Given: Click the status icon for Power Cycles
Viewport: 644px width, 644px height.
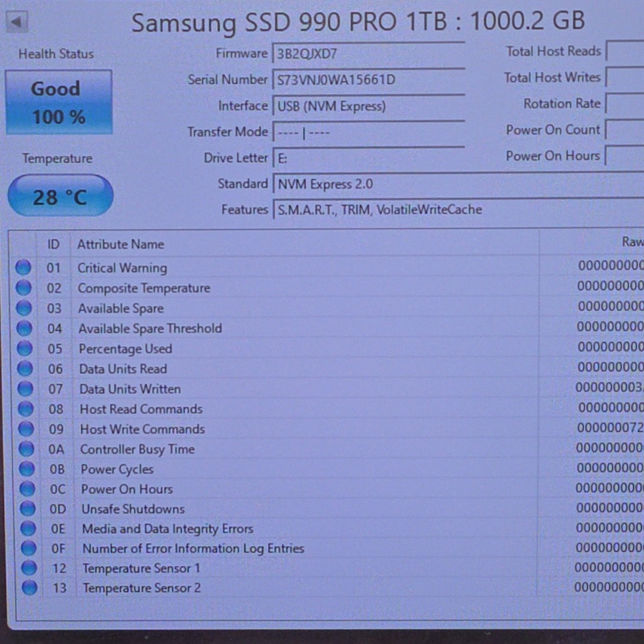Looking at the screenshot, I should click(27, 469).
